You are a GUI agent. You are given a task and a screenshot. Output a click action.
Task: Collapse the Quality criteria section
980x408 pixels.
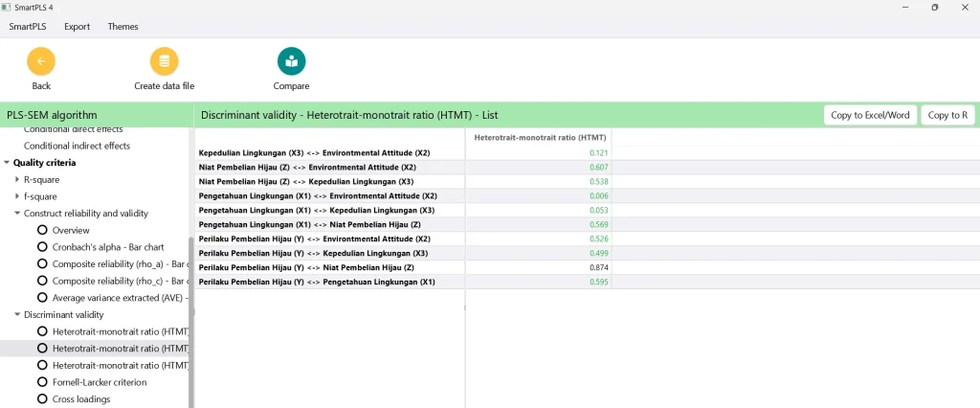(7, 163)
